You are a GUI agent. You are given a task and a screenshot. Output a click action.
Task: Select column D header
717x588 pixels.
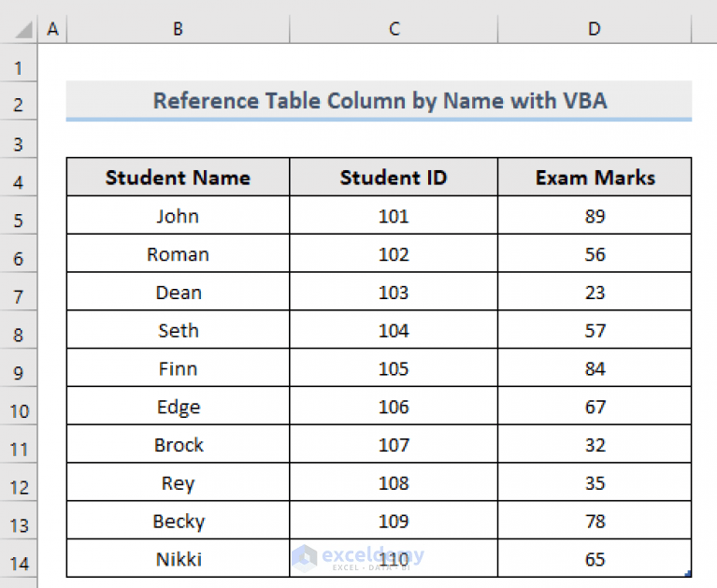coord(595,29)
